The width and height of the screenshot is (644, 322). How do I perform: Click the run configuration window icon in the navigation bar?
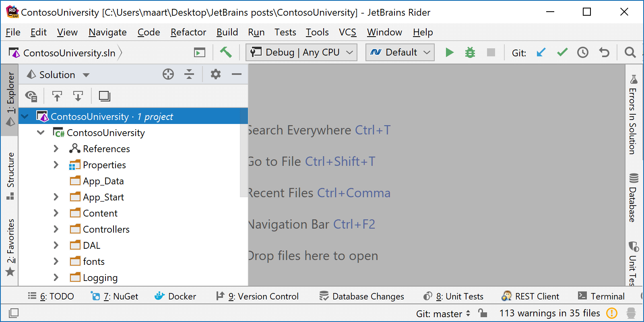(x=200, y=53)
